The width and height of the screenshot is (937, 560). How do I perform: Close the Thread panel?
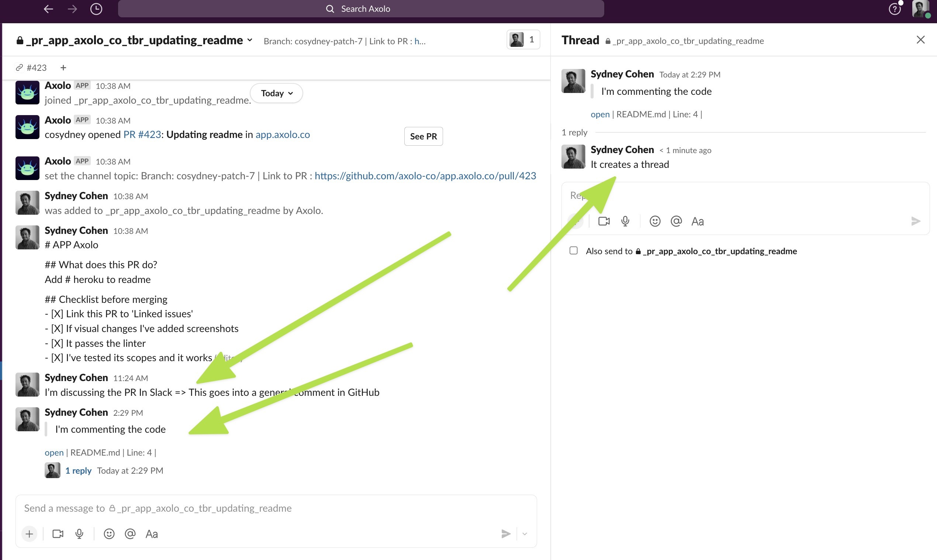pos(920,39)
